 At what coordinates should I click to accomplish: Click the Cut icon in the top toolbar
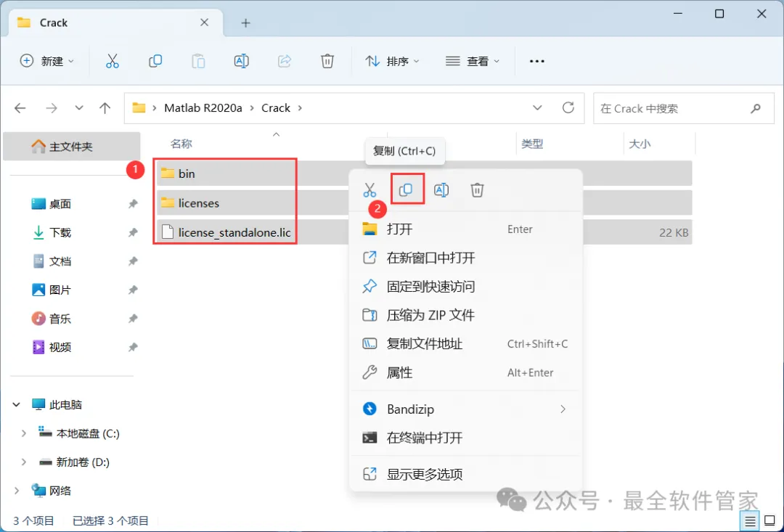point(113,61)
